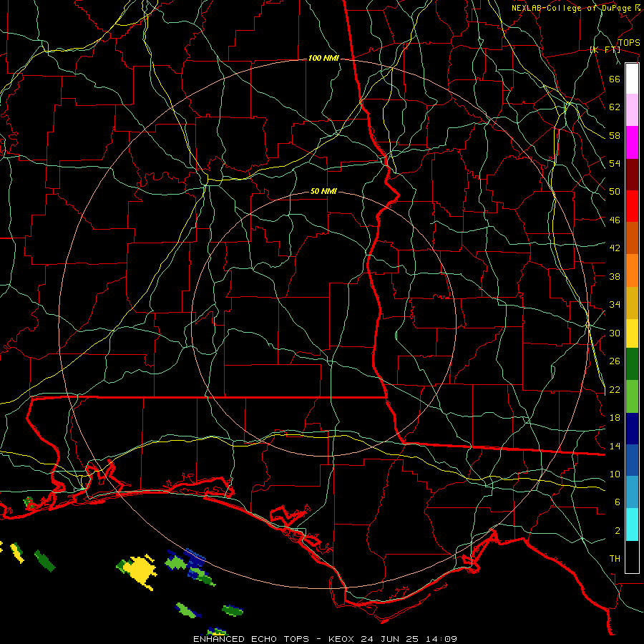Click the gold legend swatch

[632, 303]
